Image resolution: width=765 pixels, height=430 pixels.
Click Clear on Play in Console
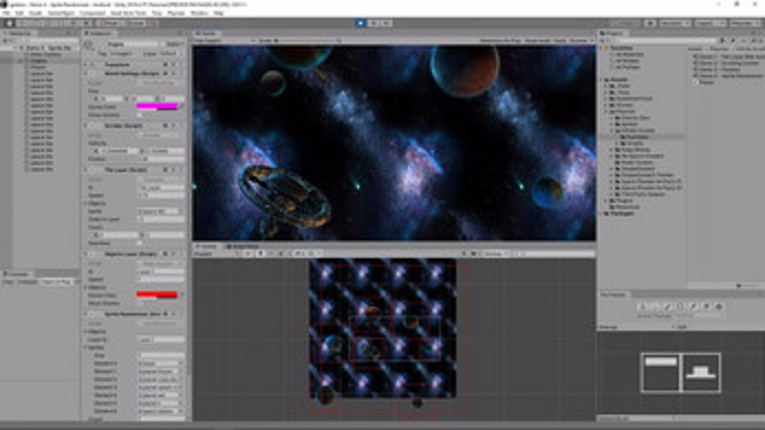pos(57,282)
